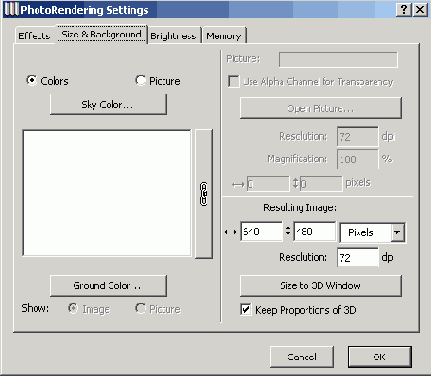The image size is (431, 376).
Task: Toggle the chain link icon button
Action: pyautogui.click(x=204, y=194)
